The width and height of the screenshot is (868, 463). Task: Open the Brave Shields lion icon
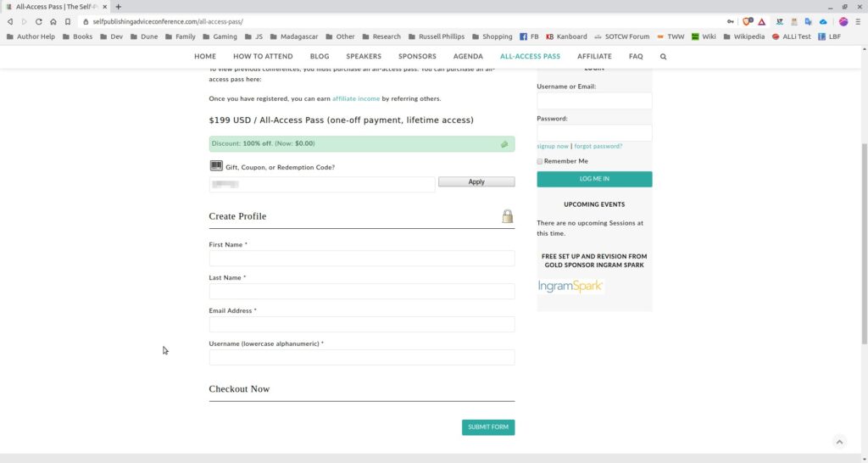click(x=747, y=21)
